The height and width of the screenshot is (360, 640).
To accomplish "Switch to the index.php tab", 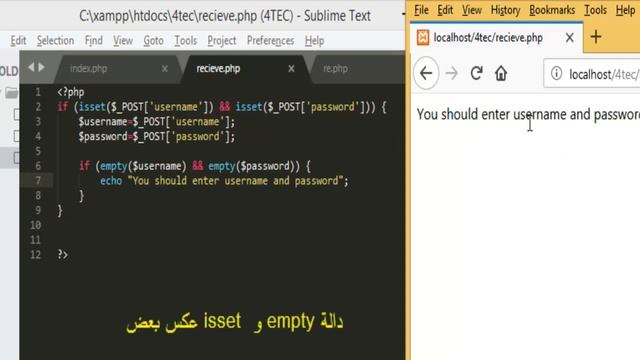I will tap(89, 69).
